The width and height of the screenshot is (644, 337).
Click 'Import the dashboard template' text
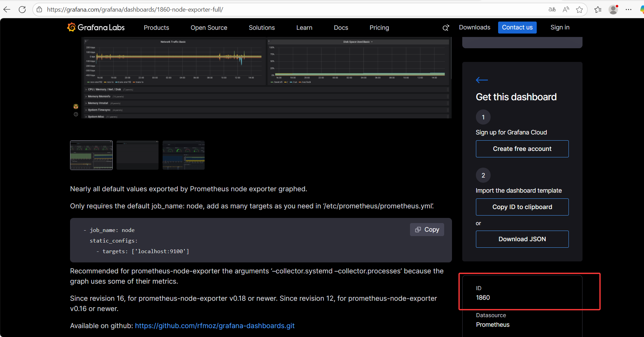tap(519, 191)
